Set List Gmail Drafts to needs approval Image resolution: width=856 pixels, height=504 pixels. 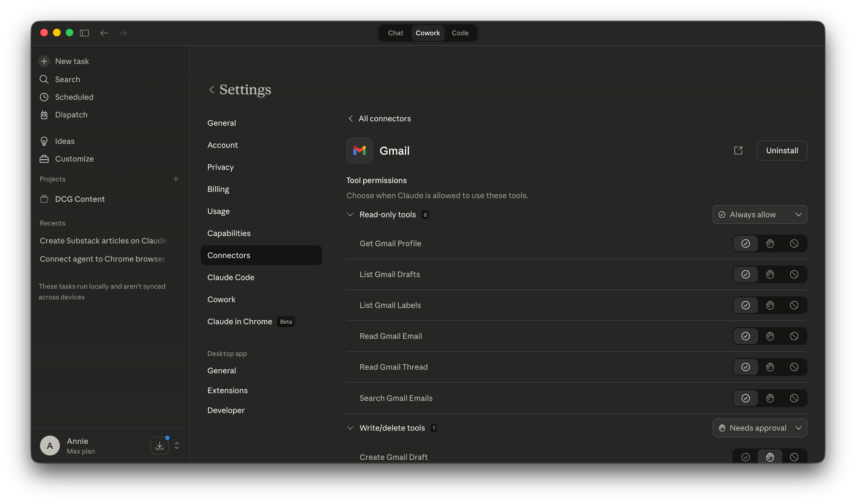click(x=770, y=274)
